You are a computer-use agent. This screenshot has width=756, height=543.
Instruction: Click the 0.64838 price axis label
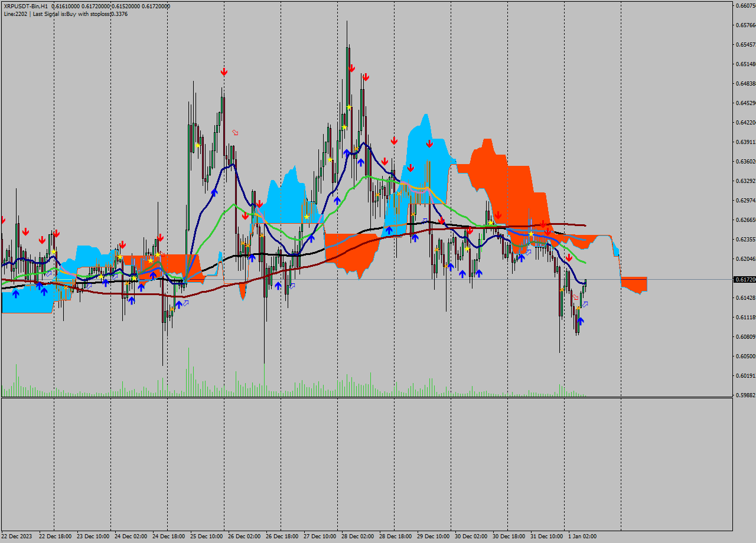pyautogui.click(x=745, y=84)
